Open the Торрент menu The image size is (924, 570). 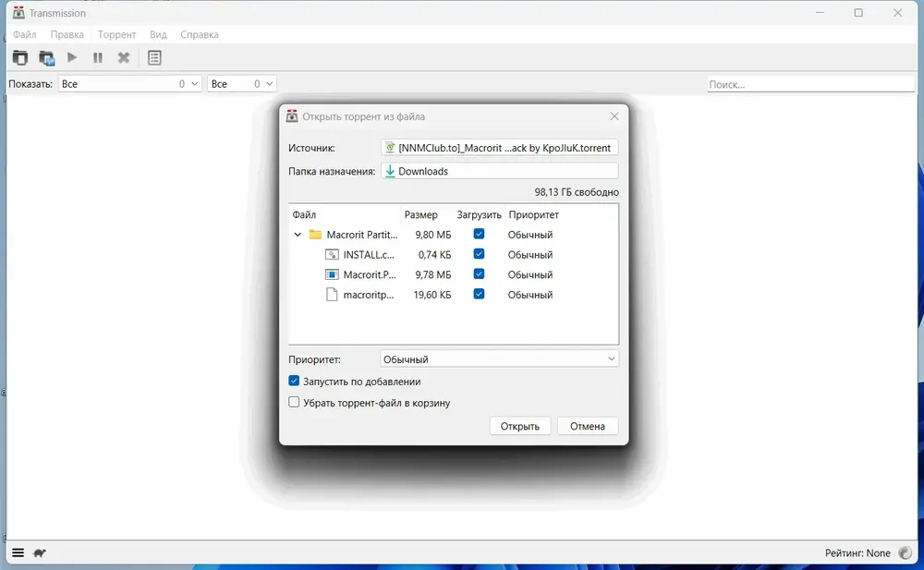click(x=116, y=34)
